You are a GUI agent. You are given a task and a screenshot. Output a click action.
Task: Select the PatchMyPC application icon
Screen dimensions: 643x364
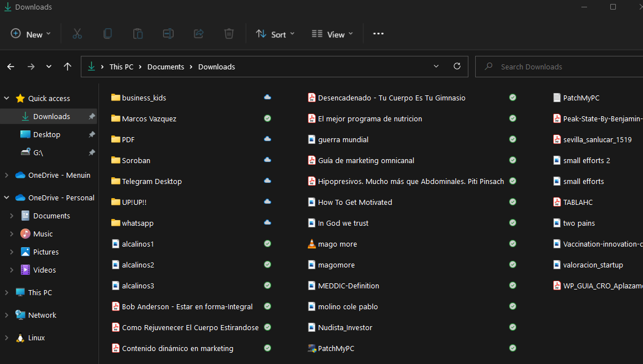click(x=312, y=348)
